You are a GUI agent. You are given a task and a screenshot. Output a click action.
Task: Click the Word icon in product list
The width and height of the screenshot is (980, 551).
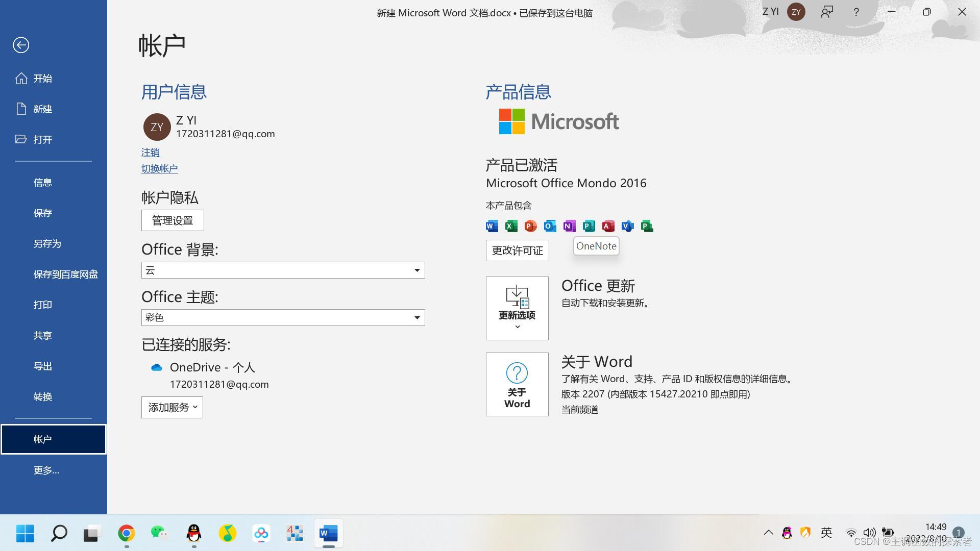[492, 226]
